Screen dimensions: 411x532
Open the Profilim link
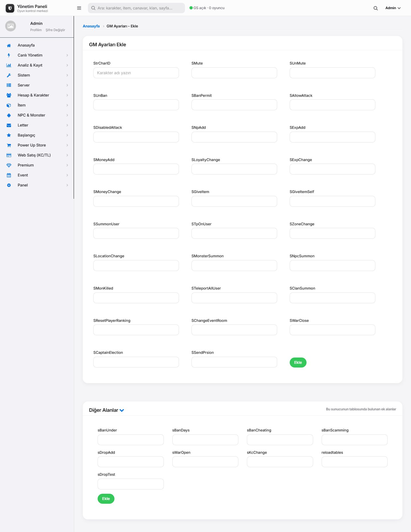tap(36, 30)
